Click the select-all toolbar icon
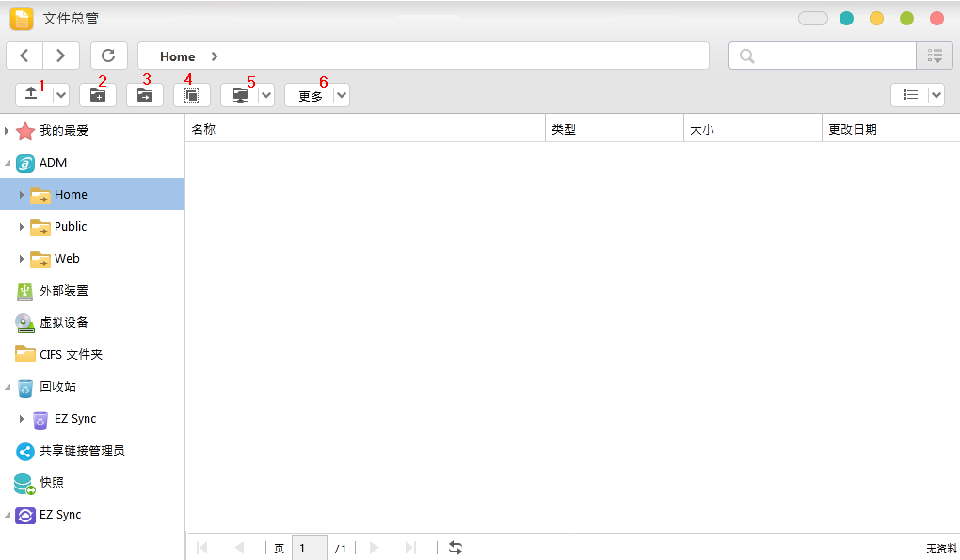The width and height of the screenshot is (960, 560). [x=191, y=95]
